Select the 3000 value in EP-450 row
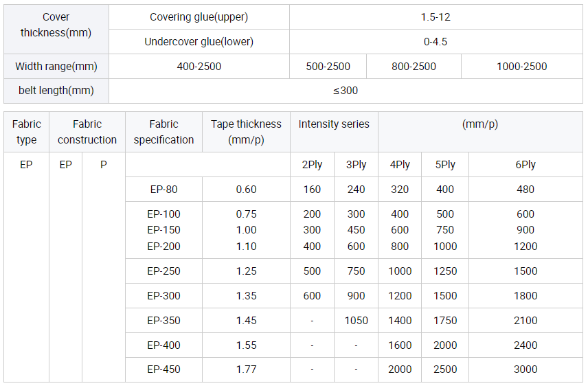 click(x=525, y=369)
